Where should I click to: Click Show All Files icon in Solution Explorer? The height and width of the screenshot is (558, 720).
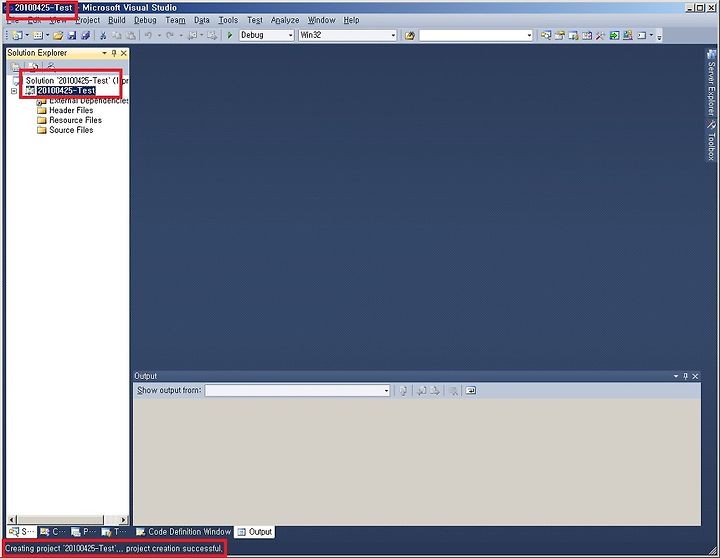33,67
